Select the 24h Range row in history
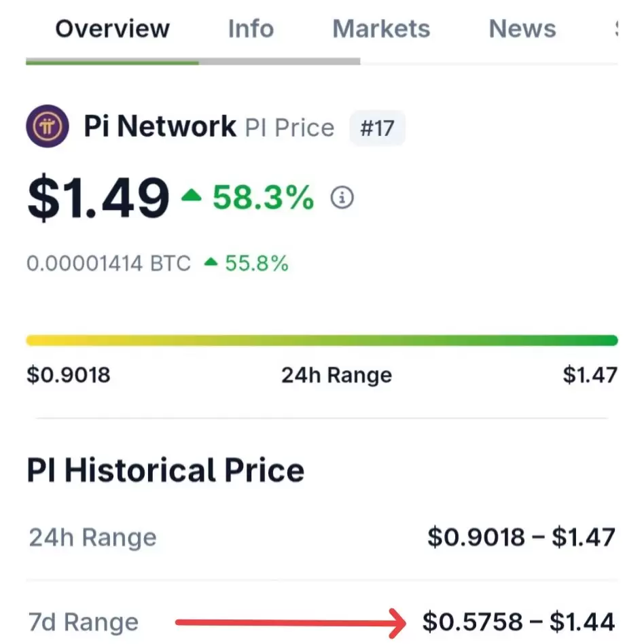Image resolution: width=644 pixels, height=644 pixels. coord(322,537)
